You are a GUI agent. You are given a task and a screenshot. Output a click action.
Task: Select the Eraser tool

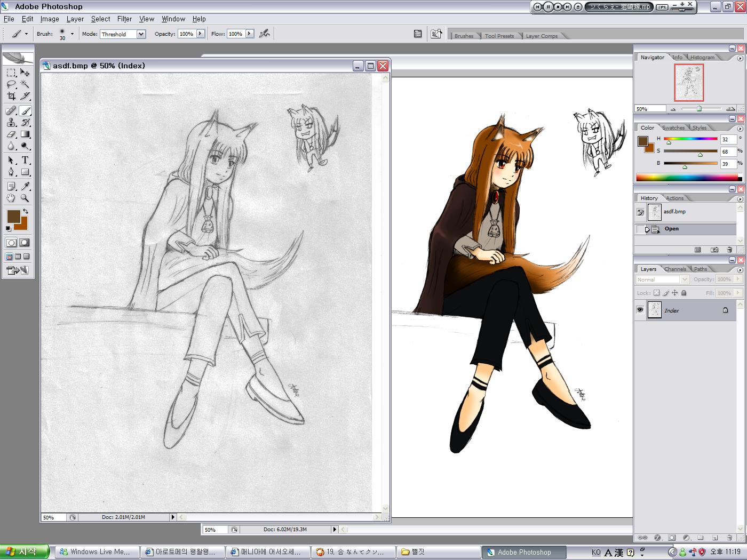point(11,134)
